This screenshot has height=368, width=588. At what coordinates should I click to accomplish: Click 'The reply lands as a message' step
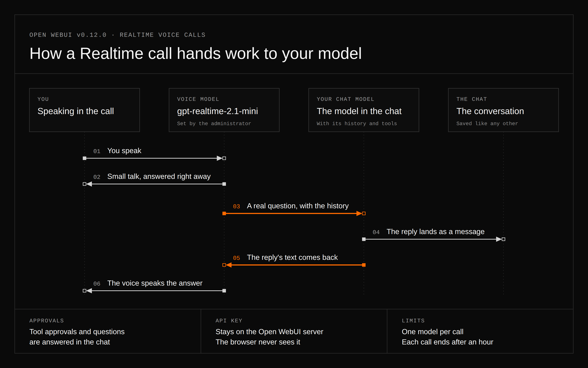pyautogui.click(x=435, y=232)
